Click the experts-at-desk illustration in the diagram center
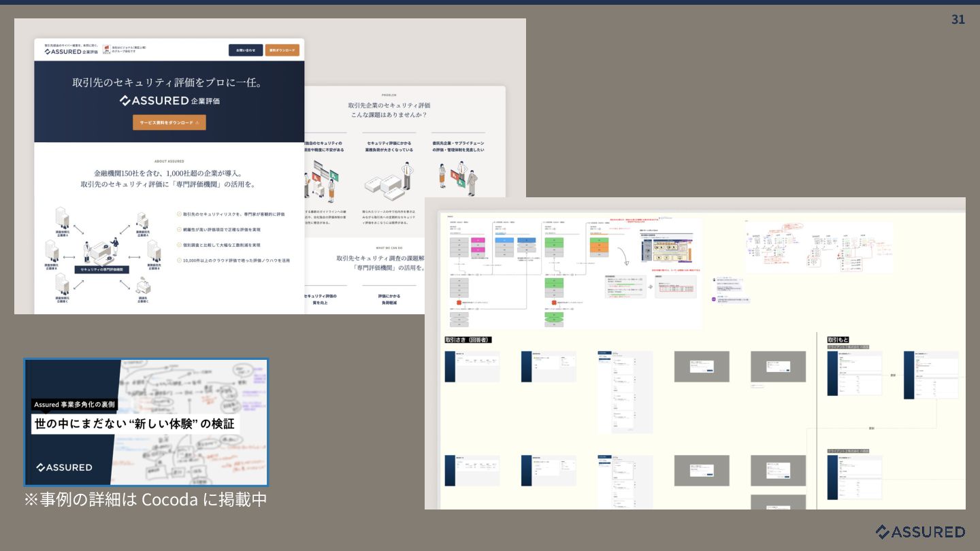The width and height of the screenshot is (980, 551). (x=102, y=250)
